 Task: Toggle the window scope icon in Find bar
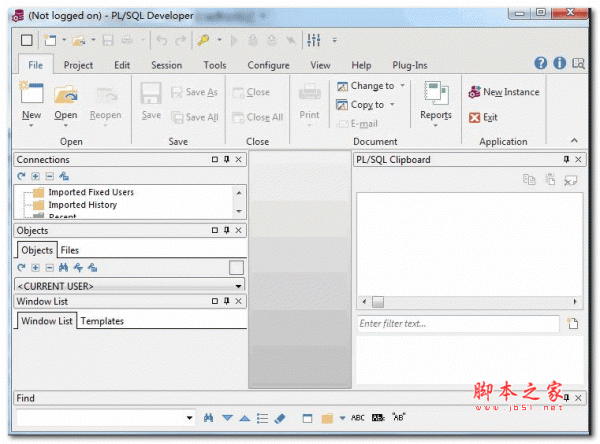point(307,418)
